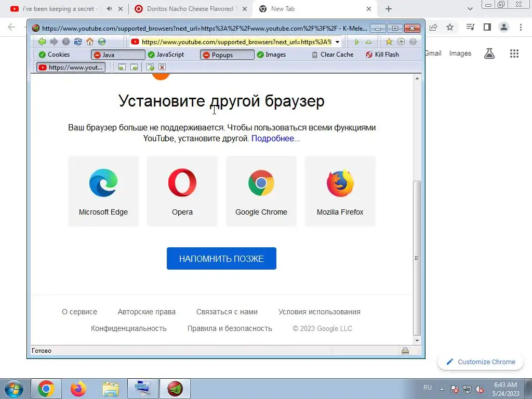Mute the audio-playing YouTube tab in Chrome
This screenshot has height=399, width=532.
(x=109, y=9)
